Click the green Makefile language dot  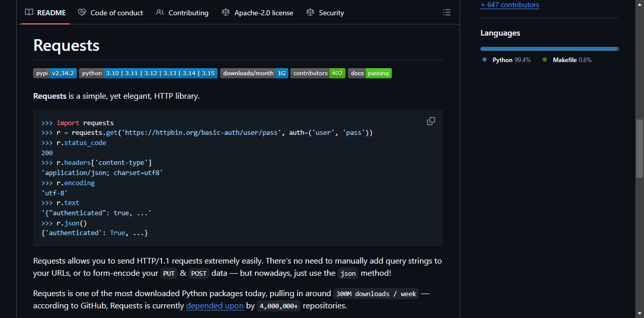545,60
